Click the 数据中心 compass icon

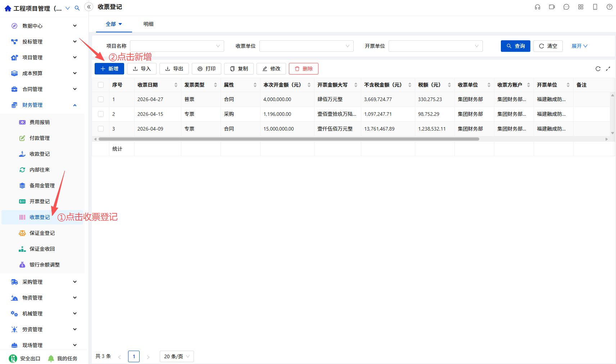(x=14, y=26)
